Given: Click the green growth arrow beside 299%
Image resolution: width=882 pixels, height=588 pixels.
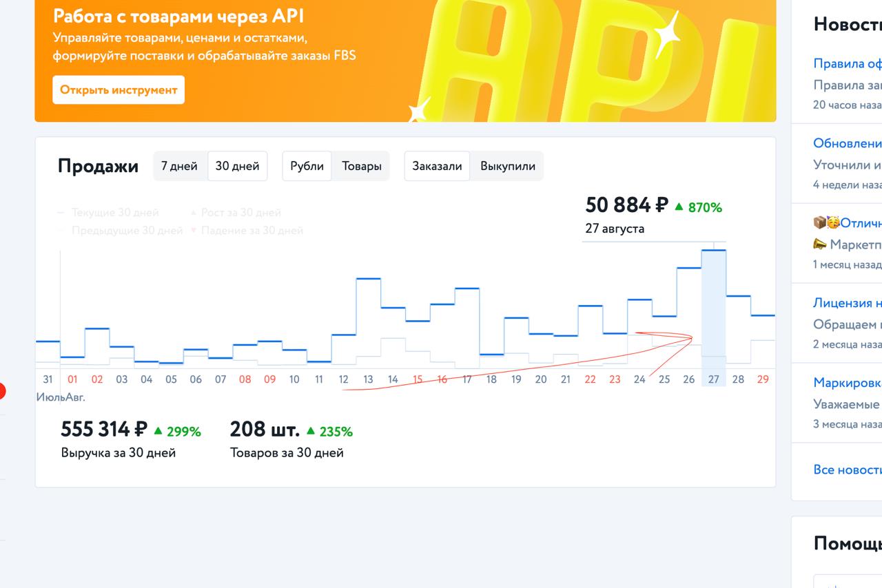Looking at the screenshot, I should click(158, 431).
